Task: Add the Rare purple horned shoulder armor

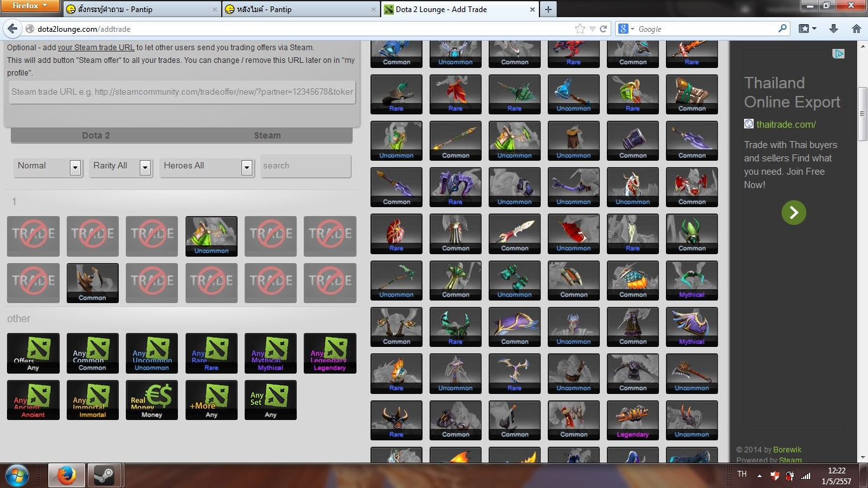Action: 456,187
